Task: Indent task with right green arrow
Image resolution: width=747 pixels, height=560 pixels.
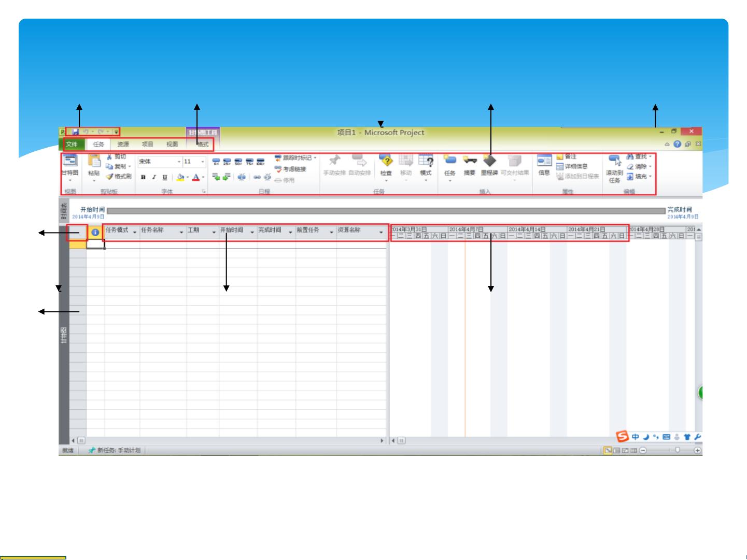Action: point(227,177)
